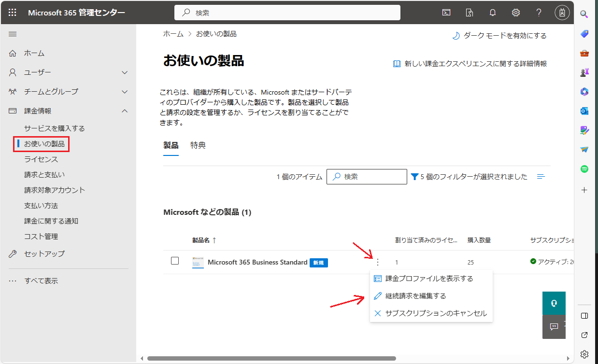Viewport: 598px width, 364px height.
Task: Open お使いの製品 nav item
Action: pyautogui.click(x=44, y=144)
